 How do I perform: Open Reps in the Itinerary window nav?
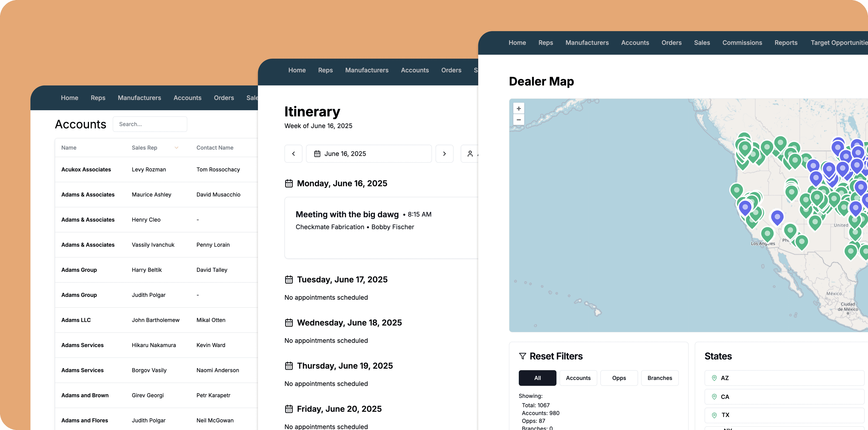[325, 70]
